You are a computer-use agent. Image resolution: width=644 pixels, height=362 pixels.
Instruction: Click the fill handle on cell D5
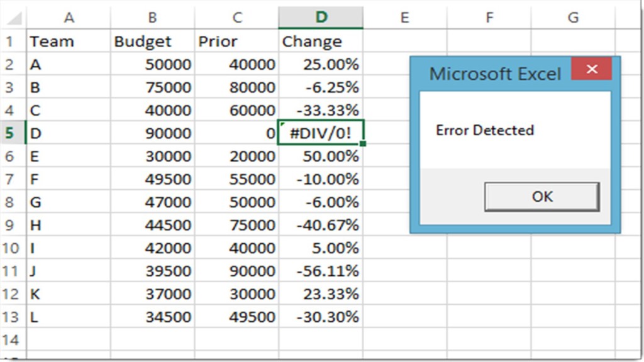pyautogui.click(x=364, y=144)
